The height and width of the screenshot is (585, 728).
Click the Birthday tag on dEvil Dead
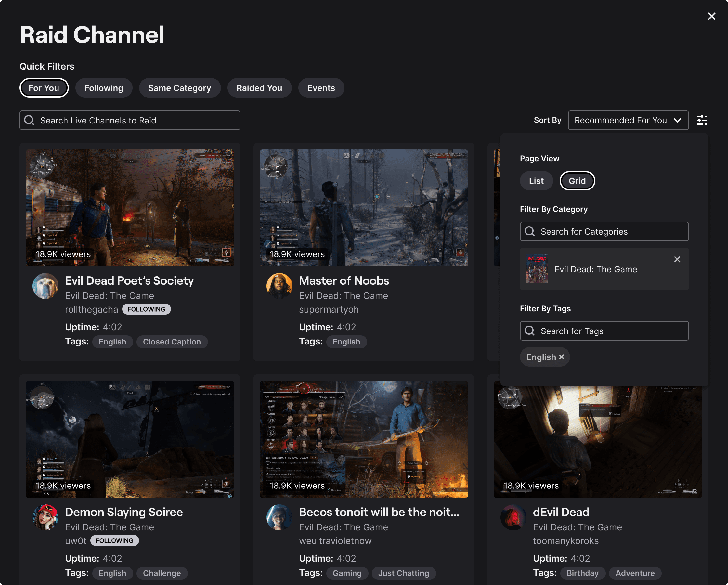tap(582, 573)
